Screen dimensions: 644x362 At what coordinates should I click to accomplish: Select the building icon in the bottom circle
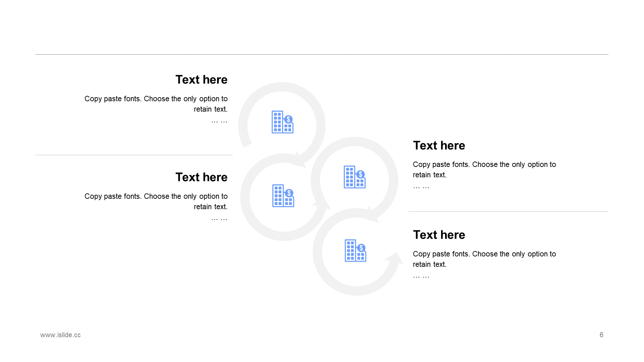356,251
